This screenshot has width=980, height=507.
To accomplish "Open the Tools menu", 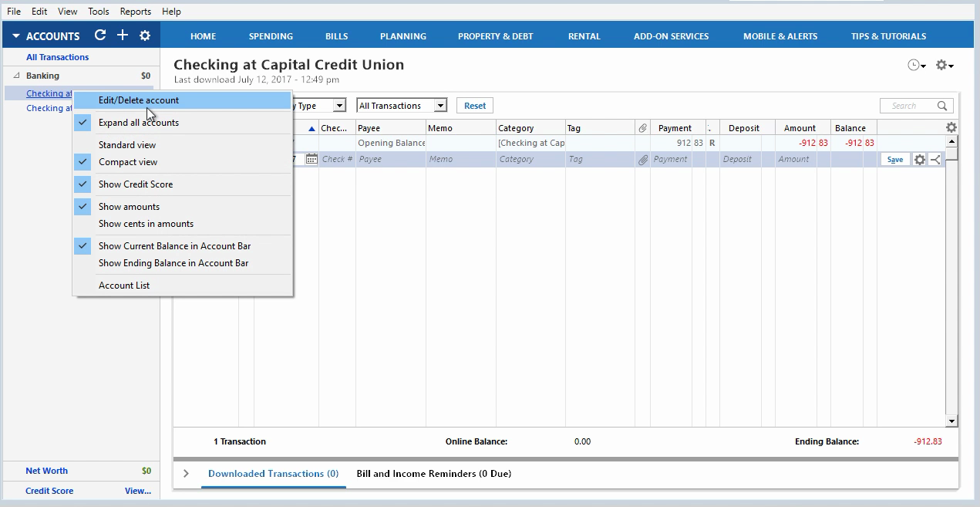I will (x=98, y=12).
